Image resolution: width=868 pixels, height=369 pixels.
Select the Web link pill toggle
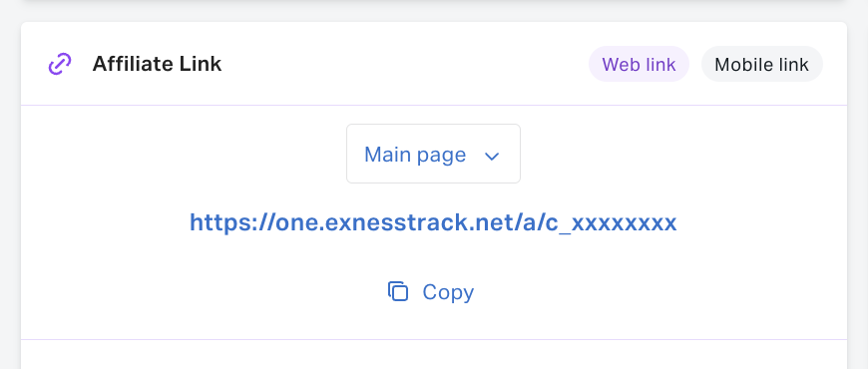pos(639,64)
